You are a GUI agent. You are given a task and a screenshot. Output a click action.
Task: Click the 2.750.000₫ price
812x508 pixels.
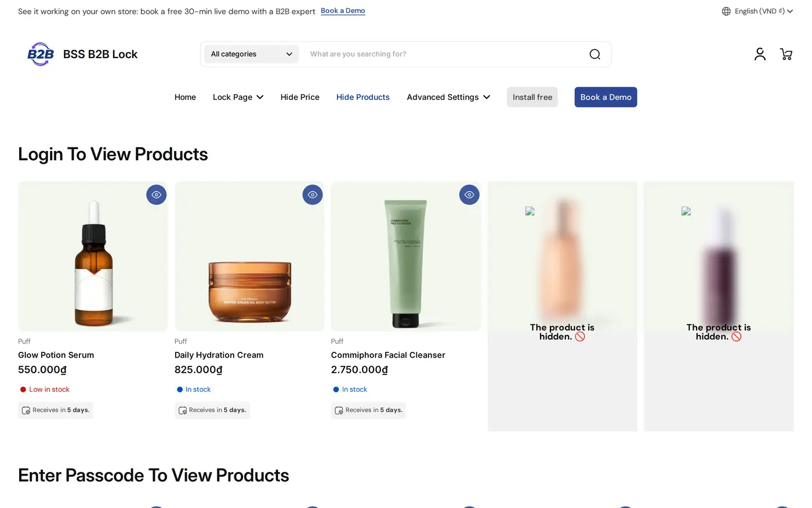360,370
